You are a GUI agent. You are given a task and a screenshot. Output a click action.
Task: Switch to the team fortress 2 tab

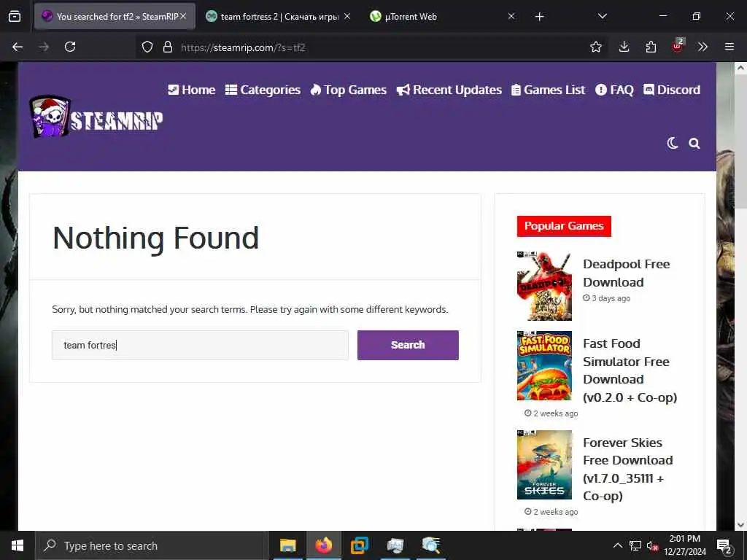pyautogui.click(x=277, y=17)
